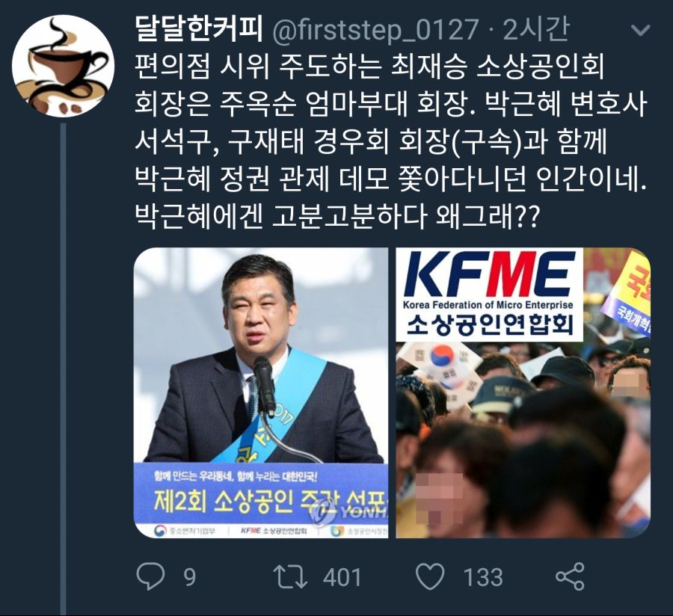Image resolution: width=673 pixels, height=616 pixels.
Task: Expand the tweet options chevron
Action: pos(641,31)
